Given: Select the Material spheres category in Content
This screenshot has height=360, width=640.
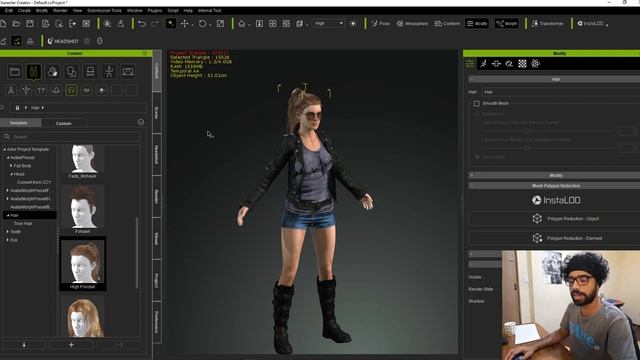Looking at the screenshot, I should 52,72.
